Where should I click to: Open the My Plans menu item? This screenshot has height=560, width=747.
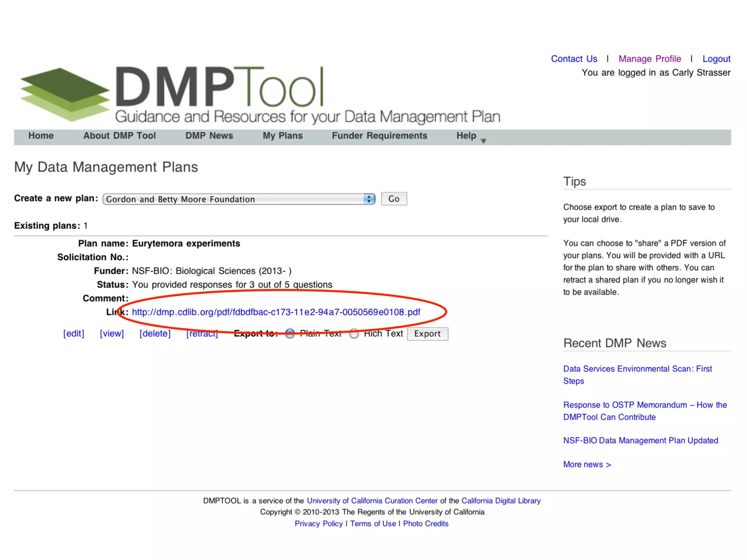[283, 136]
